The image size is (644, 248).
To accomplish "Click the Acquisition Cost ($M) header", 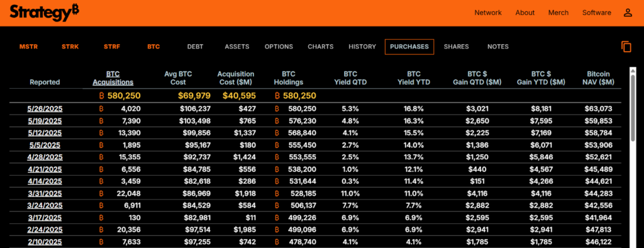I will (x=236, y=78).
